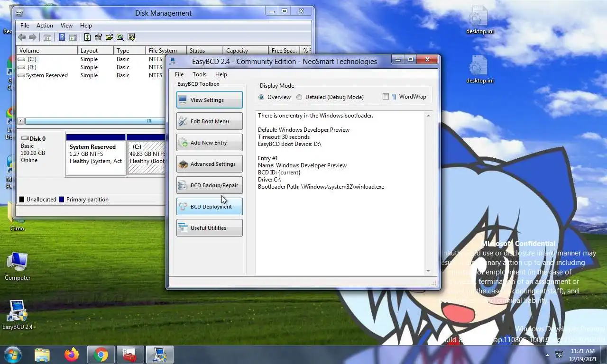Enable the WordWrap checkbox
Image resolution: width=607 pixels, height=364 pixels.
386,97
